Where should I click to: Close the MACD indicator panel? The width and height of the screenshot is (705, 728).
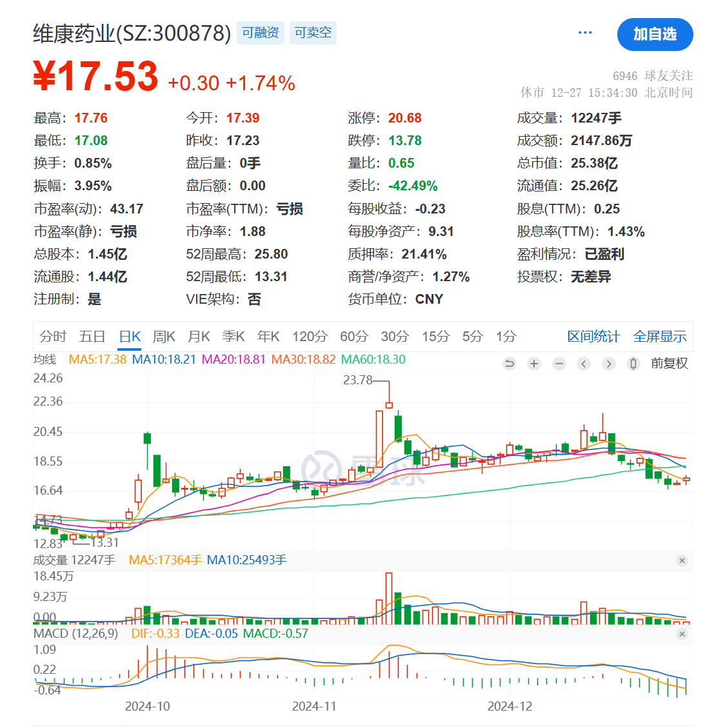[x=682, y=634]
